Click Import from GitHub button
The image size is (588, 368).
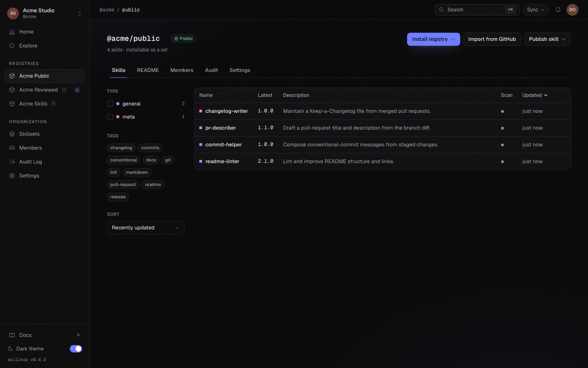click(492, 39)
